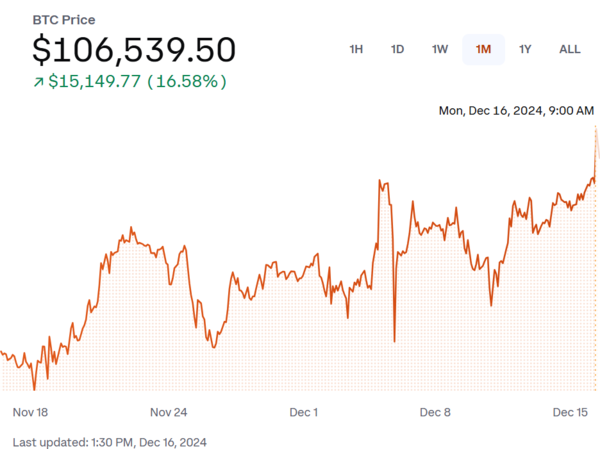Switch chart to 1D view
The width and height of the screenshot is (600, 449).
coord(397,49)
